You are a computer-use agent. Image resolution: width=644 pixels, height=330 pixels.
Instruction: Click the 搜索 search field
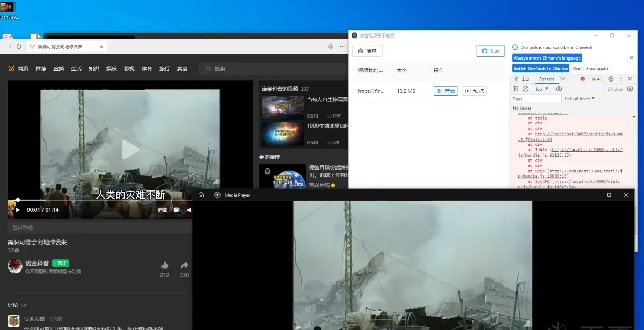(272, 69)
